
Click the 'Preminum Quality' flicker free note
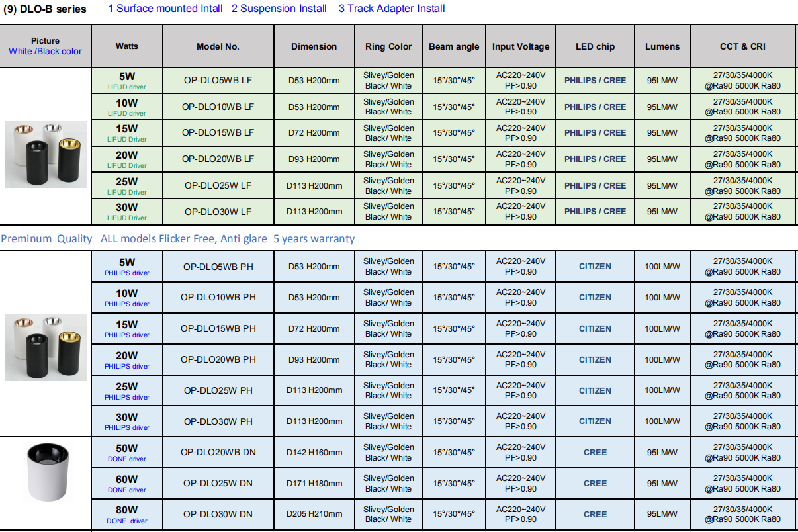coord(178,239)
